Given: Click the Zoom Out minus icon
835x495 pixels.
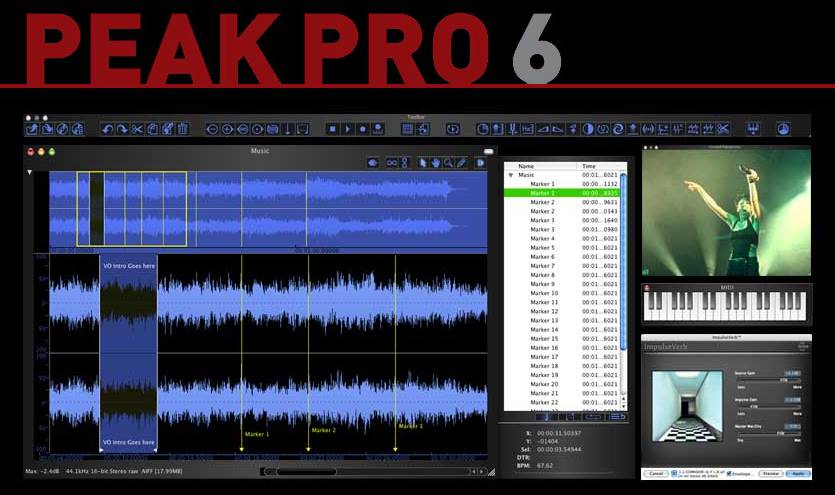Looking at the screenshot, I should coord(212,129).
